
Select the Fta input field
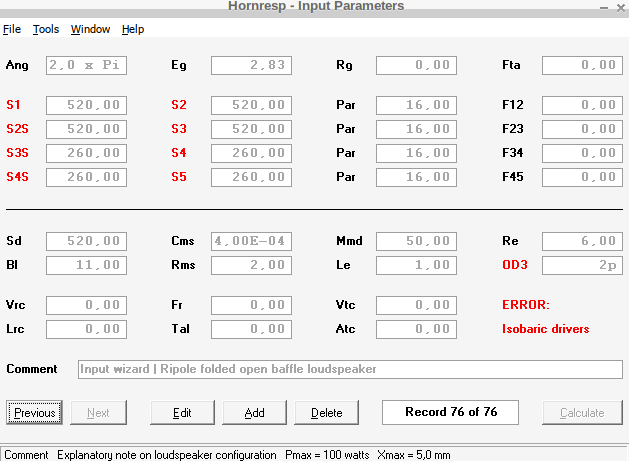[x=582, y=65]
